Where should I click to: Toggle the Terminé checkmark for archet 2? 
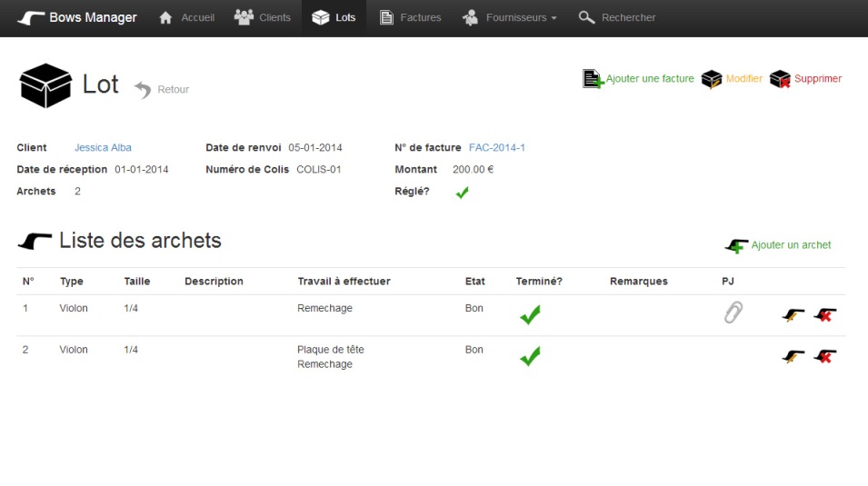coord(530,356)
